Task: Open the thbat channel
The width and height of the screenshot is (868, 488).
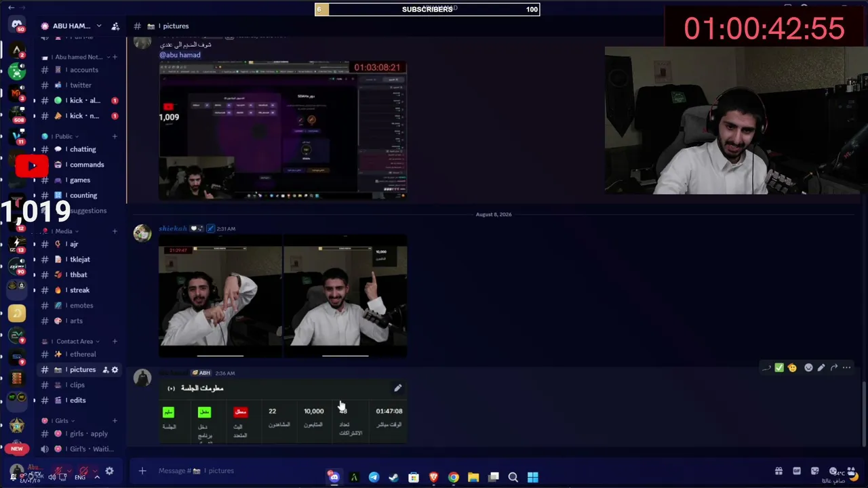Action: (x=79, y=274)
